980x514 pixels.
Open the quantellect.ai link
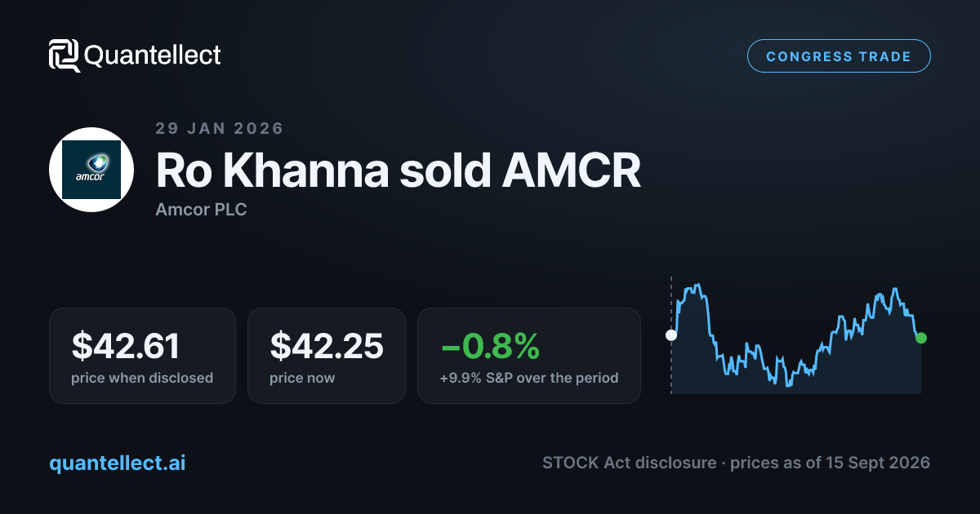click(118, 463)
